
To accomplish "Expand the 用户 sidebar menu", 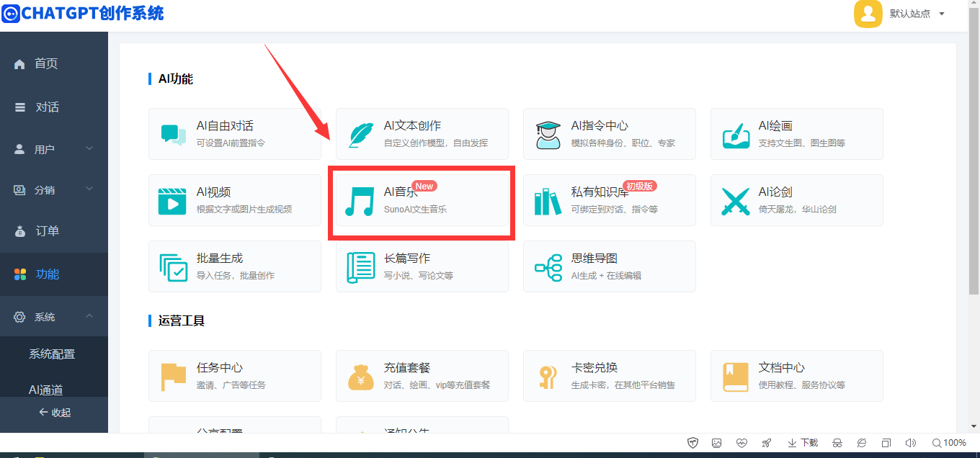I will (54, 149).
